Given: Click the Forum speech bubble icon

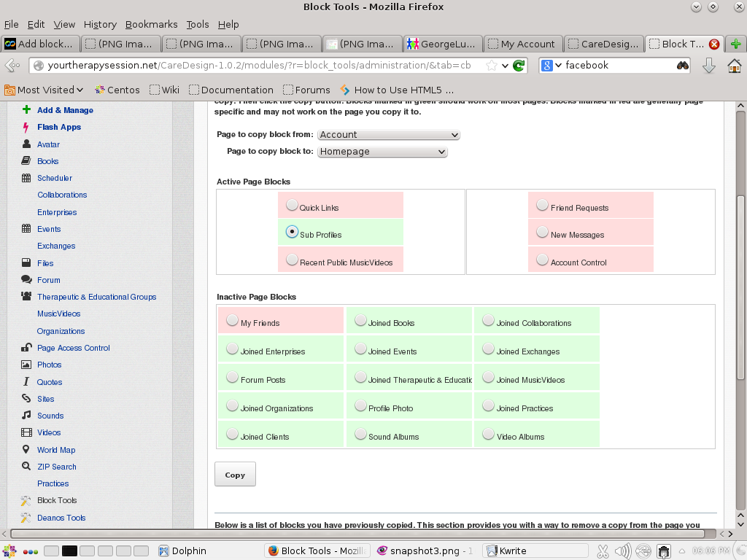Looking at the screenshot, I should pyautogui.click(x=26, y=280).
